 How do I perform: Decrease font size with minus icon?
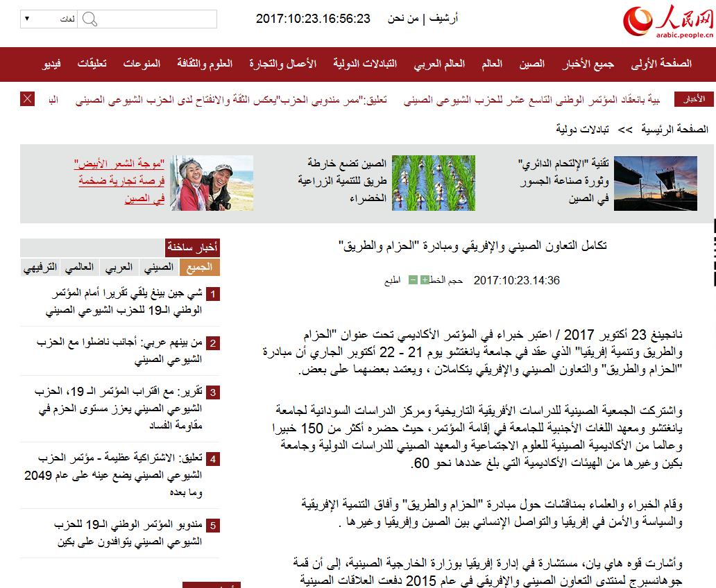[x=414, y=281]
